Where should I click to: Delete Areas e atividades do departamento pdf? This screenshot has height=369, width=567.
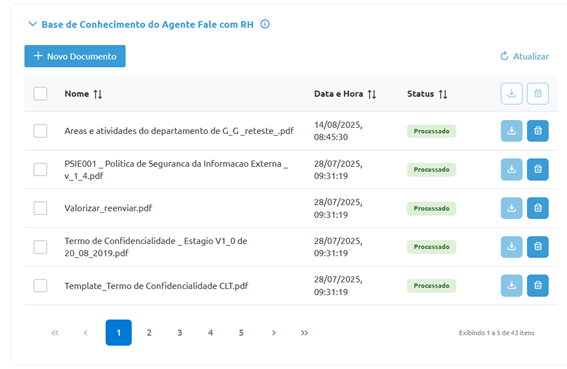[x=538, y=131]
